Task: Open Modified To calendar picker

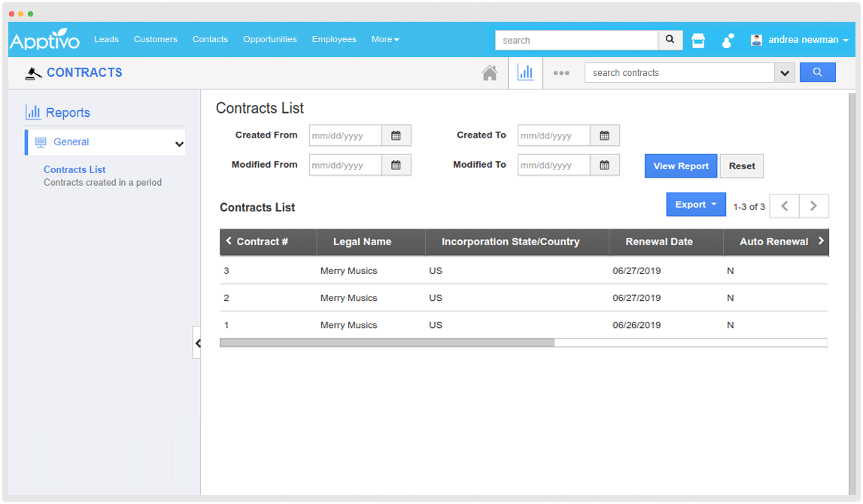Action: 604,165
